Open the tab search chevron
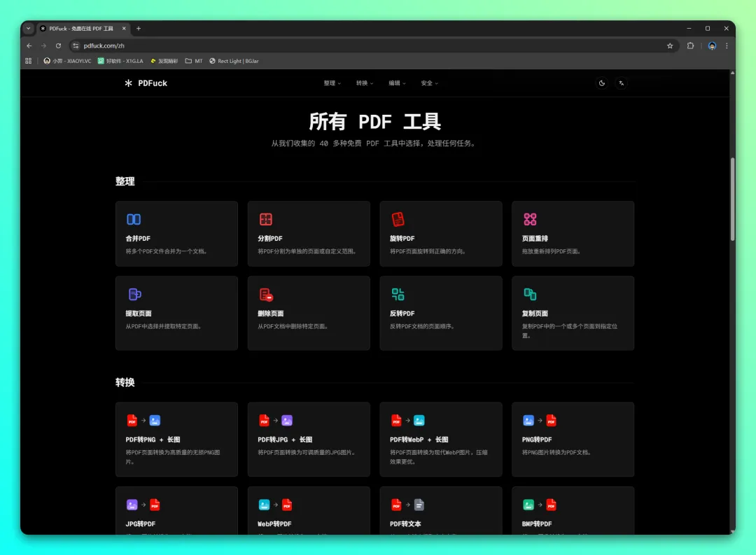Screen dimensions: 756x555 click(x=29, y=29)
